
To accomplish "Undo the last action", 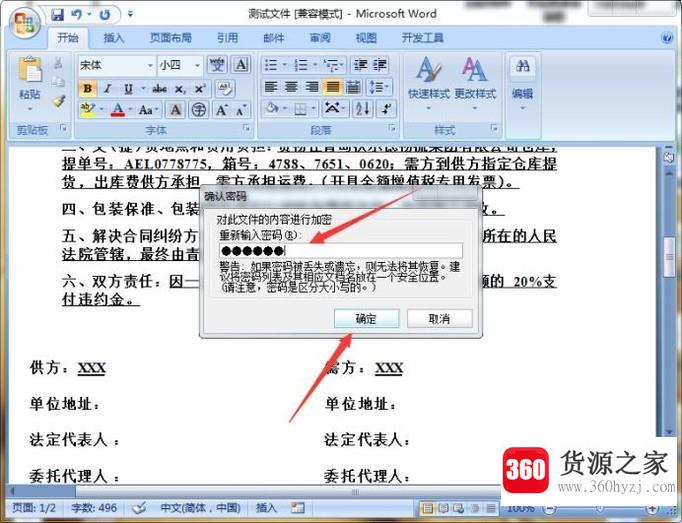I will coord(77,15).
